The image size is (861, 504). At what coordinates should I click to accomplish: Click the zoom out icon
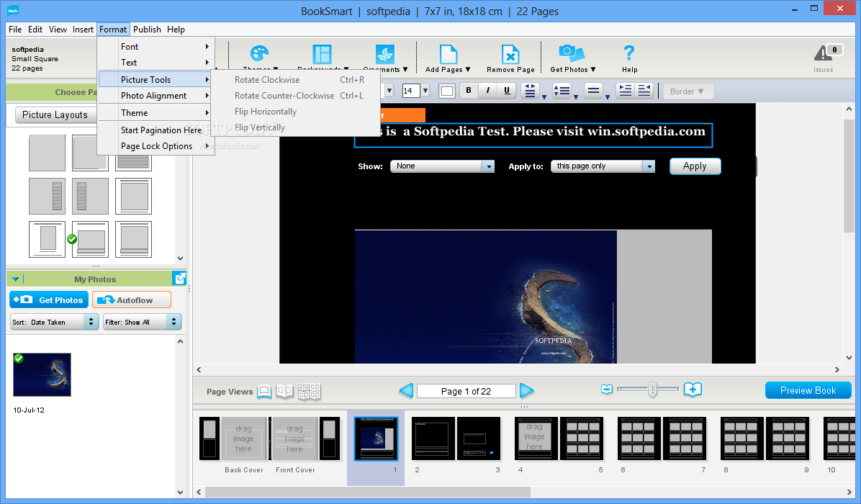[x=607, y=390]
